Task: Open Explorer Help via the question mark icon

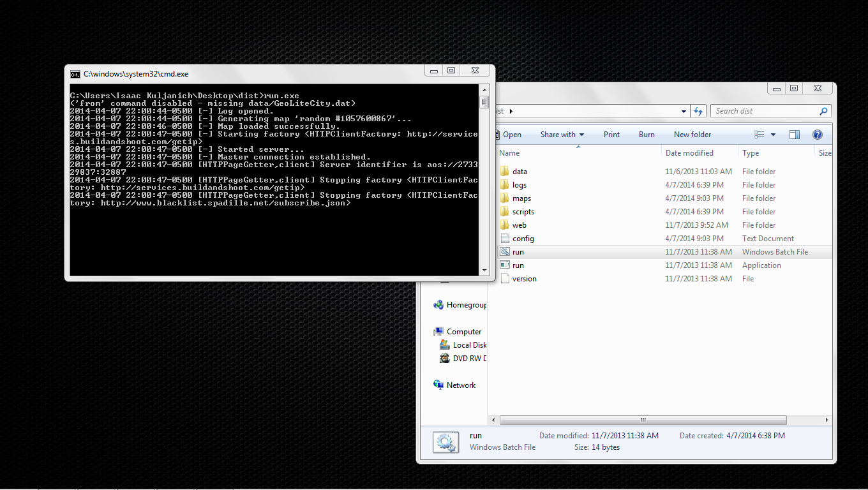Action: click(x=817, y=134)
